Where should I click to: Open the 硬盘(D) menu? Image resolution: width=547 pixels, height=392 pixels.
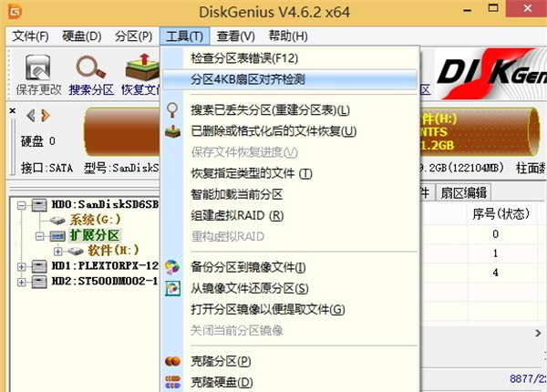click(x=82, y=36)
